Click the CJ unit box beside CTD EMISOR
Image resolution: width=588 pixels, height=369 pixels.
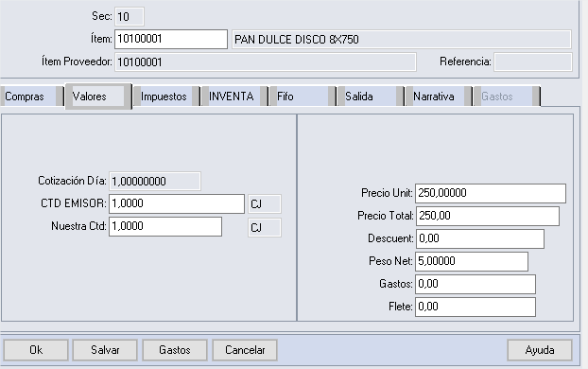[x=265, y=204]
